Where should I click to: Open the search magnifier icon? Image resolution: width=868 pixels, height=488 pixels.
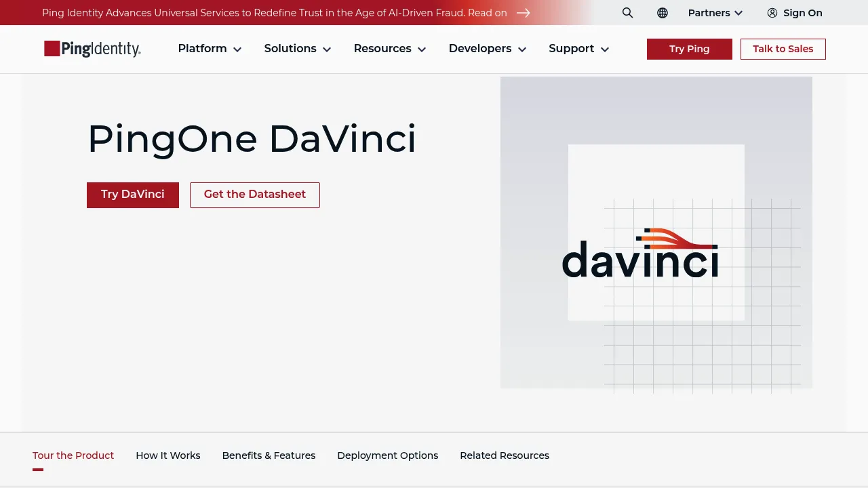click(x=627, y=13)
